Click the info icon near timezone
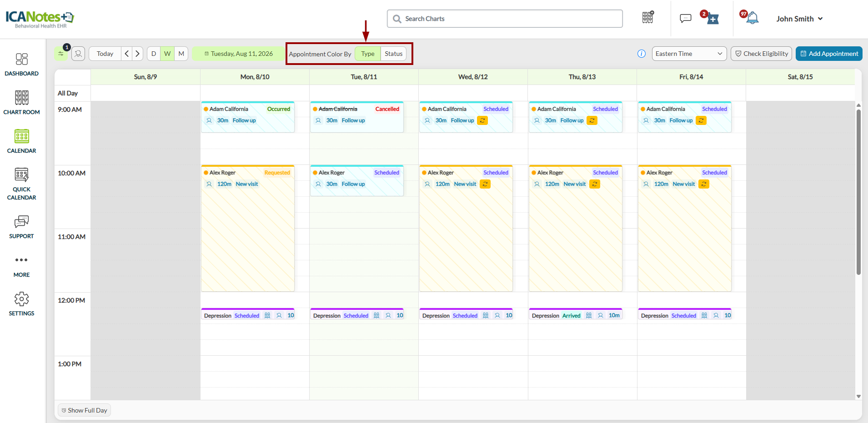 coord(642,54)
